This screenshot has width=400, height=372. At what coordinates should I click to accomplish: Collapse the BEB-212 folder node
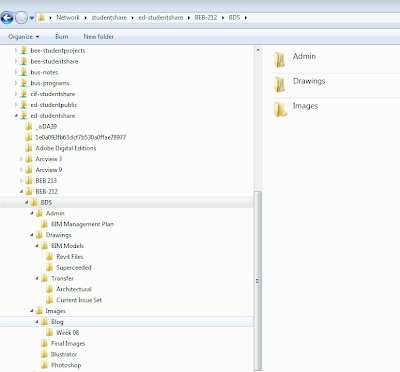pos(21,192)
